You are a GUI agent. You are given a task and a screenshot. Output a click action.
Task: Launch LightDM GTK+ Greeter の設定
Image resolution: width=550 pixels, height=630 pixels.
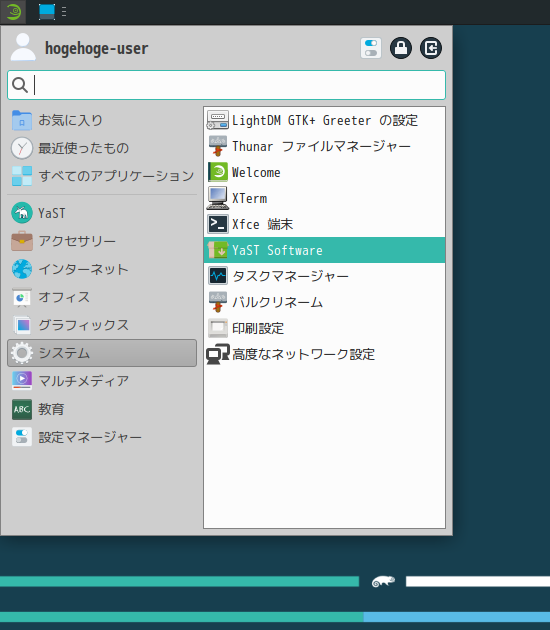click(325, 120)
